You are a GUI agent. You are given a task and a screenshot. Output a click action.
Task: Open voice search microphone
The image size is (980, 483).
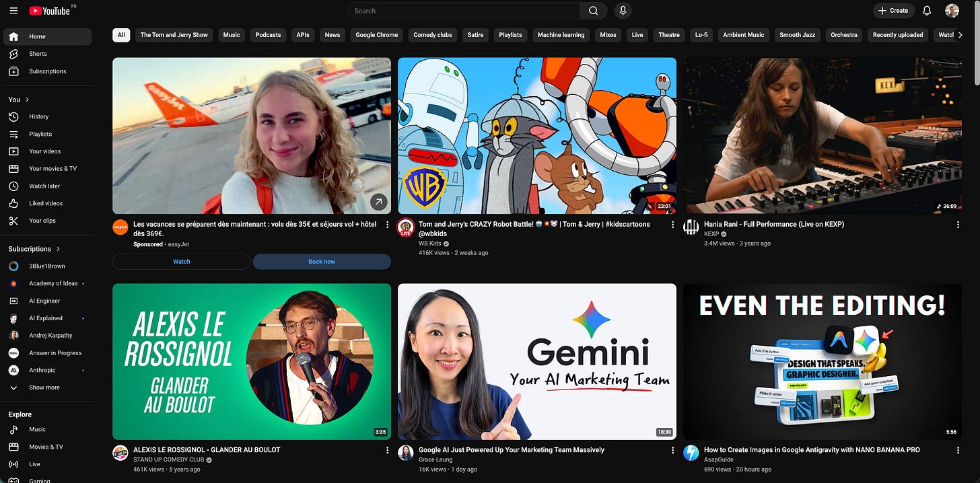[623, 10]
